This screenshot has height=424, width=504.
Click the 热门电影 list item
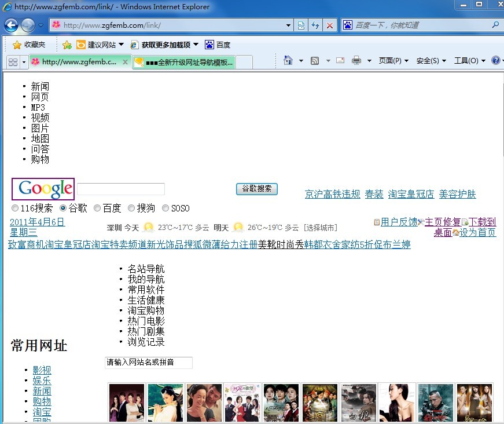coord(146,321)
